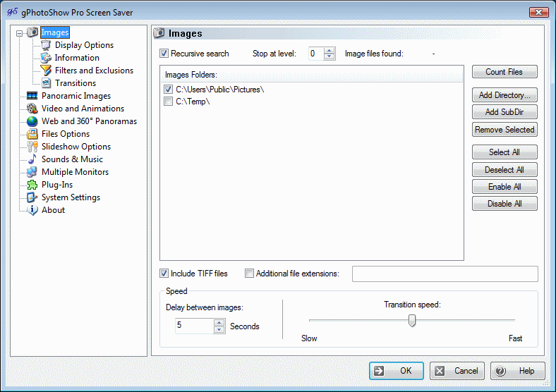Select the Images tree node
Viewport: 556px width, 392px height.
(x=55, y=32)
